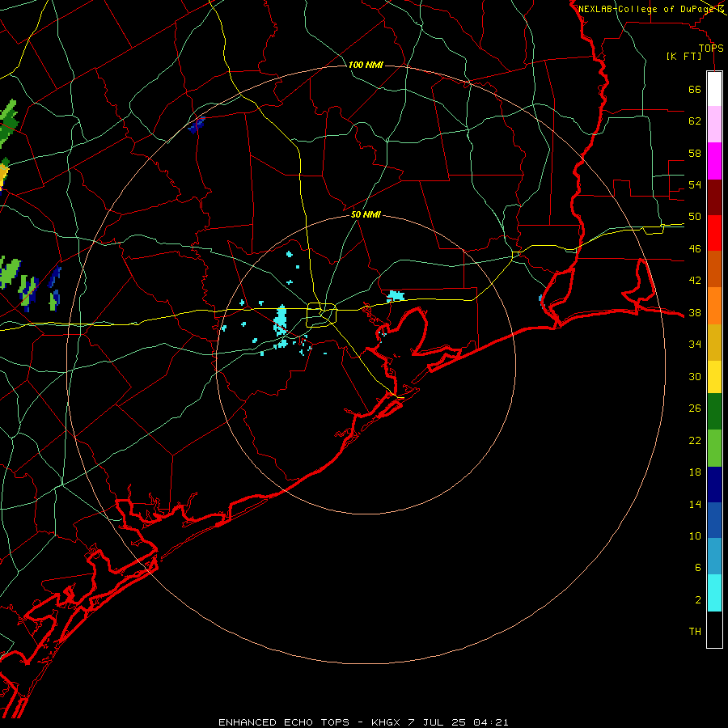The width and height of the screenshot is (728, 728).
Task: Click the TOPS legend title
Action: point(711,49)
